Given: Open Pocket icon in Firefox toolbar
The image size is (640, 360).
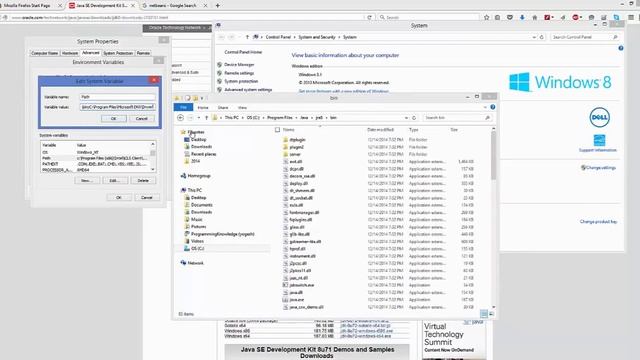Looking at the screenshot, I should [x=510, y=18].
